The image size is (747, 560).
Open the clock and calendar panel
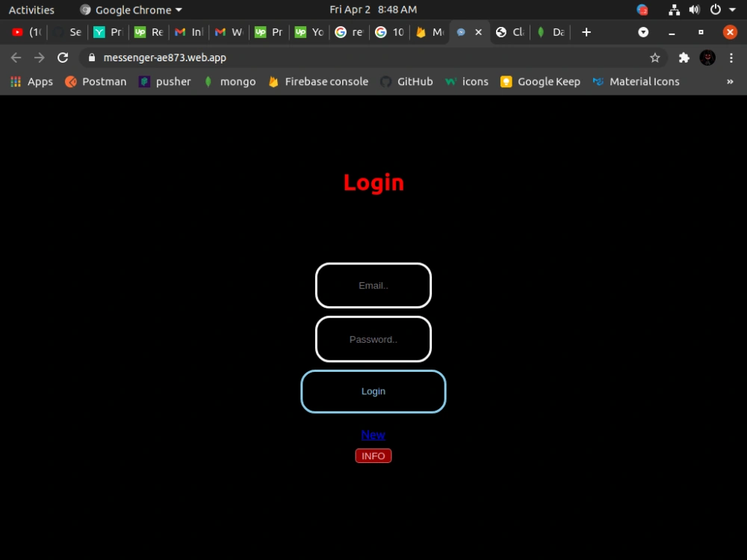pyautogui.click(x=373, y=10)
